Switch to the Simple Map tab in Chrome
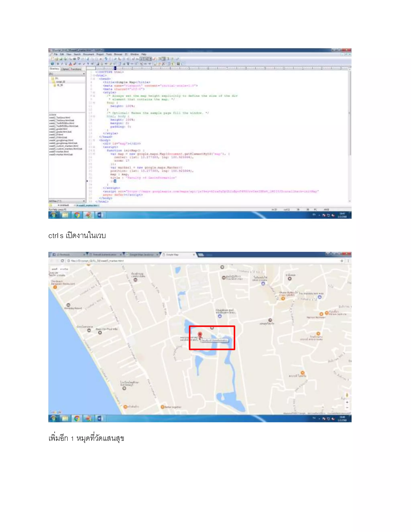The height and width of the screenshot is (532, 411). [x=178, y=255]
